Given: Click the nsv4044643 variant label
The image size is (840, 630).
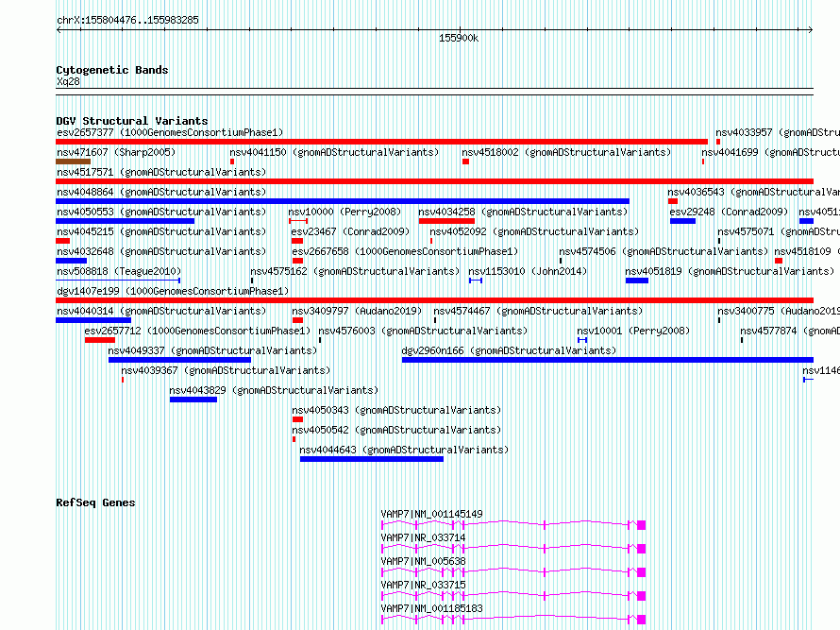Looking at the screenshot, I should pos(404,450).
